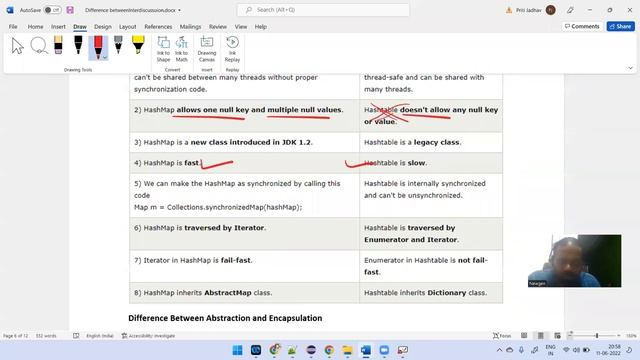Switch to the Mailings tab
This screenshot has height=360, width=640.
click(190, 27)
